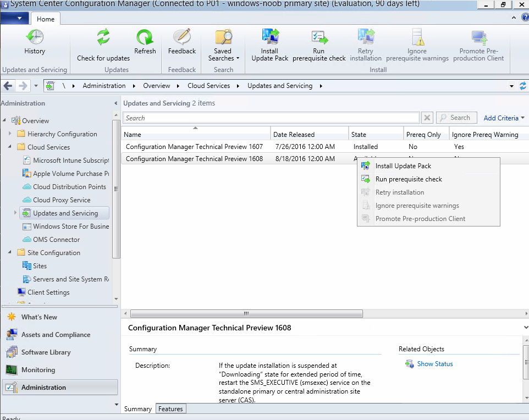Expand the Hierarchy Configuration folder
Image resolution: width=529 pixels, height=420 pixels.
[x=10, y=134]
